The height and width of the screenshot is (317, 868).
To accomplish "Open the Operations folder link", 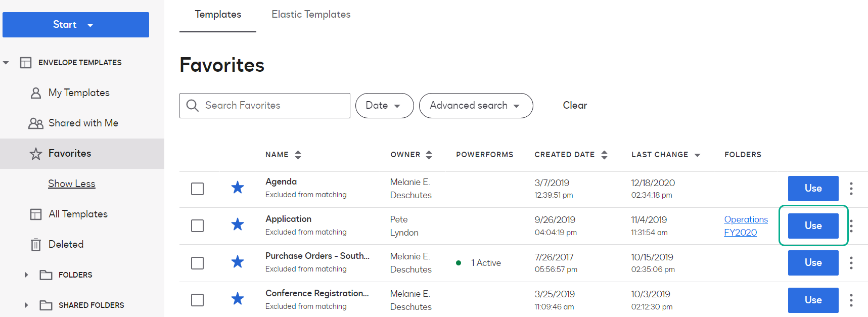I will tap(746, 219).
